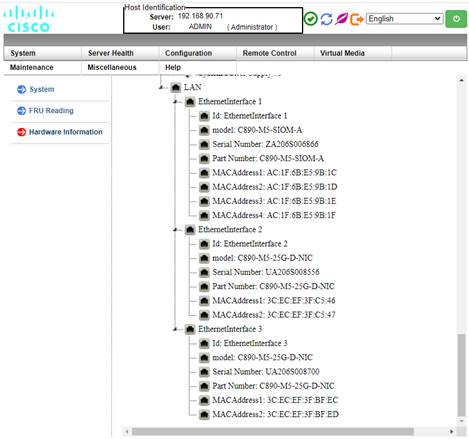
Task: Select the EthernetInterface 2 tree label
Action: click(230, 230)
